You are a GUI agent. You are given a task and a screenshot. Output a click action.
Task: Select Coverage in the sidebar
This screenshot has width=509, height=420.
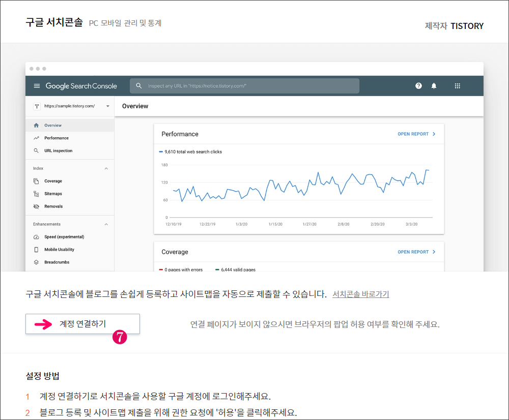pos(70,181)
